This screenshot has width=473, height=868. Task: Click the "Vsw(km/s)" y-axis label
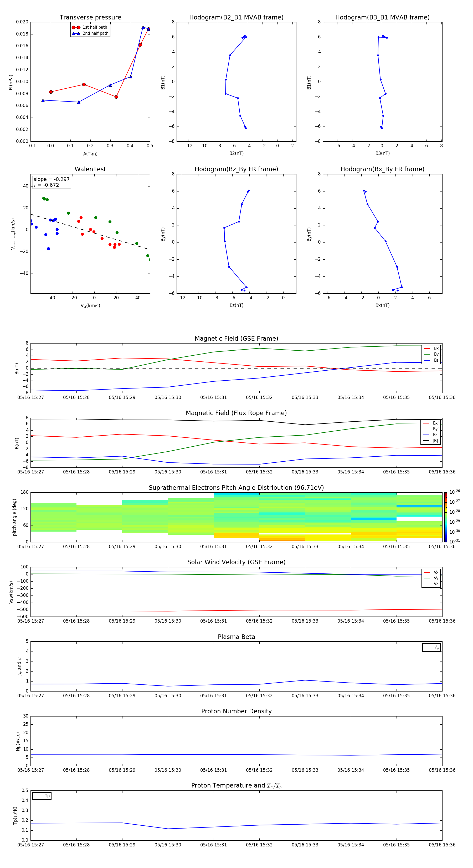11,592
